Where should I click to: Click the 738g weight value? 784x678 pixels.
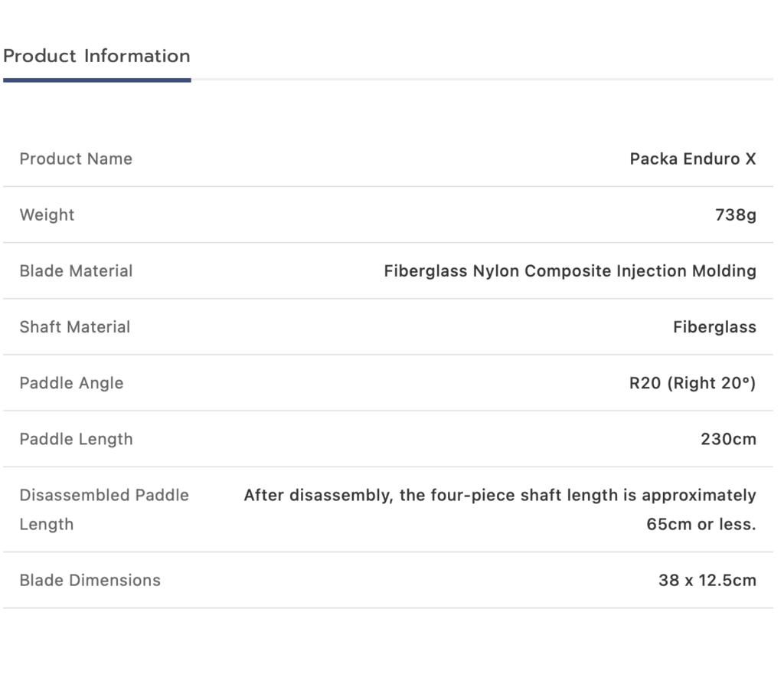pyautogui.click(x=735, y=215)
